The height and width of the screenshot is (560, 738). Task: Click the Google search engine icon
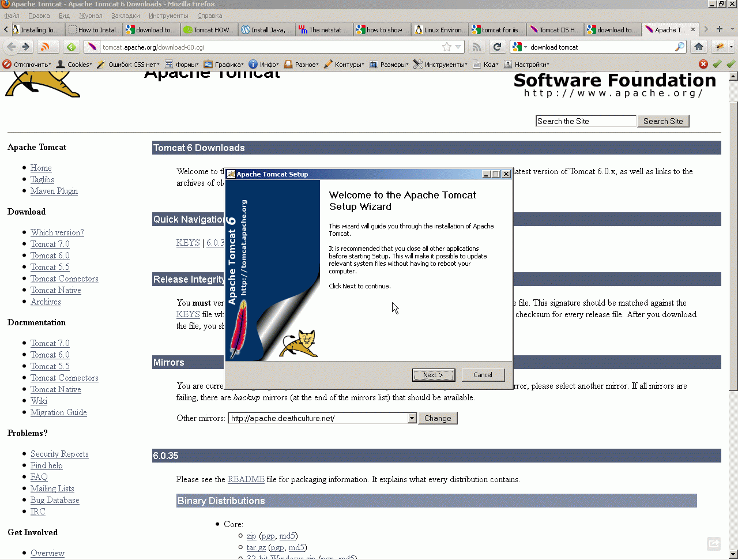click(517, 47)
